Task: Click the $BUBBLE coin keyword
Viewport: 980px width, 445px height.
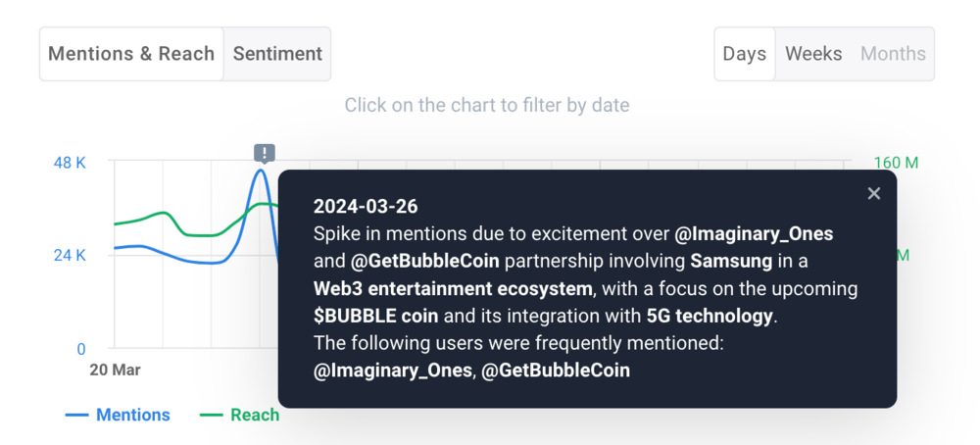Action: (x=376, y=317)
